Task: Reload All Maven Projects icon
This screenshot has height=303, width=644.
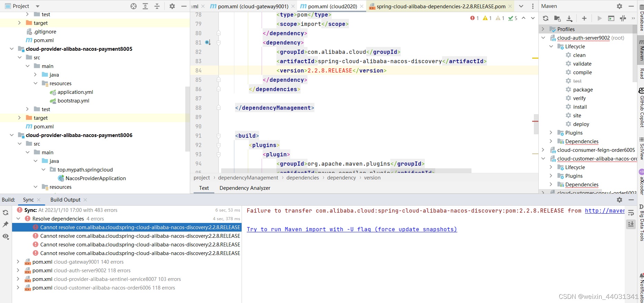Action: [x=546, y=18]
